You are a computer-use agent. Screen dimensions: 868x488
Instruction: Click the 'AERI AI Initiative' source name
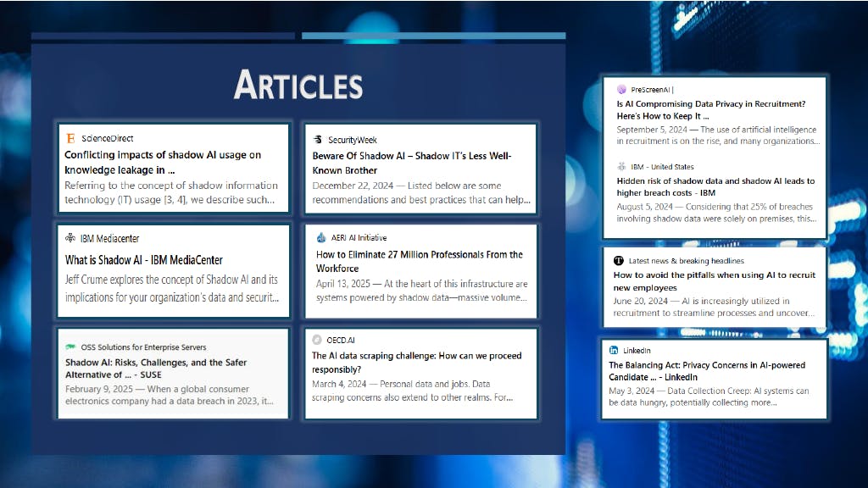(x=359, y=237)
